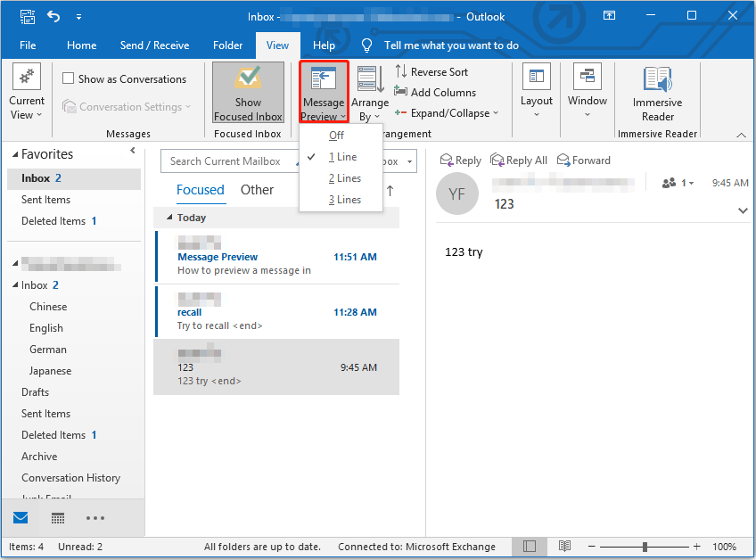This screenshot has height=560, width=756.
Task: Enable the Show as Conversations checkbox
Action: coord(68,78)
